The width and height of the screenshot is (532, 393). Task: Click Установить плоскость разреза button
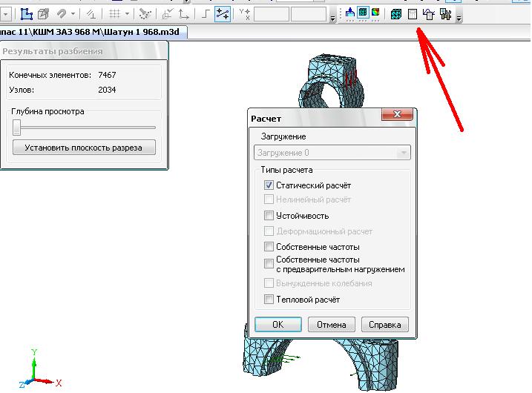(84, 148)
